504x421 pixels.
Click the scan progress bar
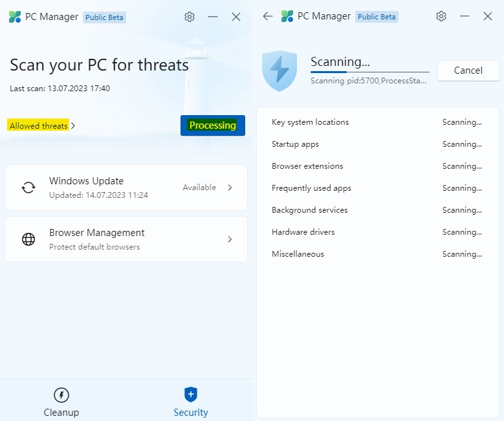coord(369,72)
